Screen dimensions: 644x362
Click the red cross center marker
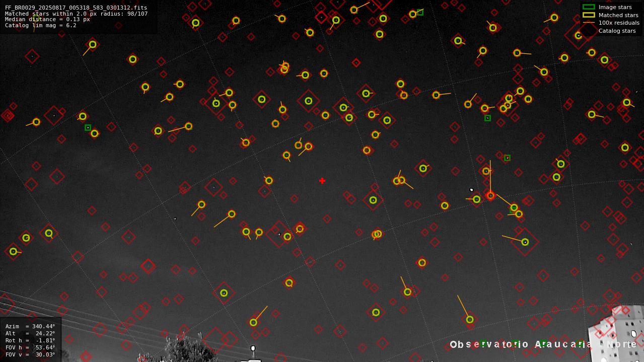pyautogui.click(x=322, y=181)
